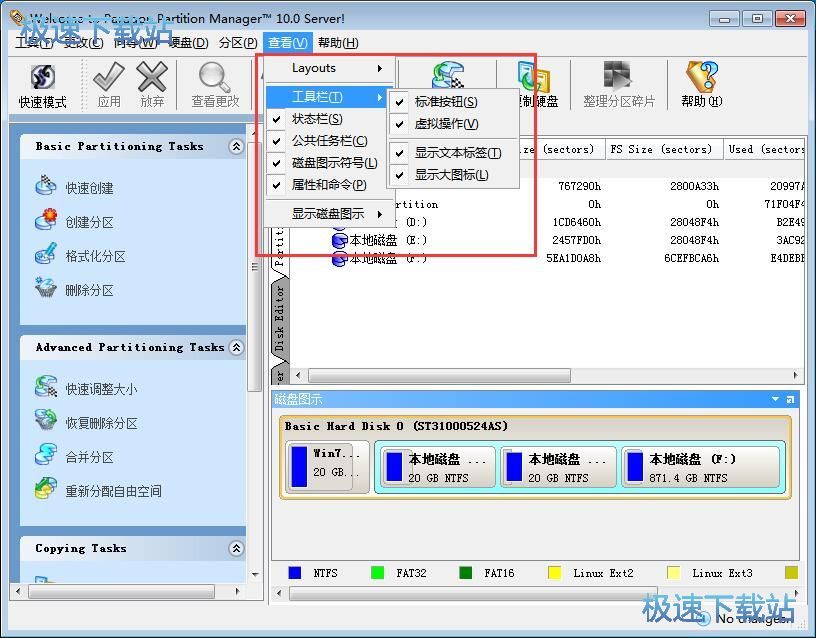The width and height of the screenshot is (816, 638).
Task: Expand the Layouts submenu
Action: pos(330,68)
